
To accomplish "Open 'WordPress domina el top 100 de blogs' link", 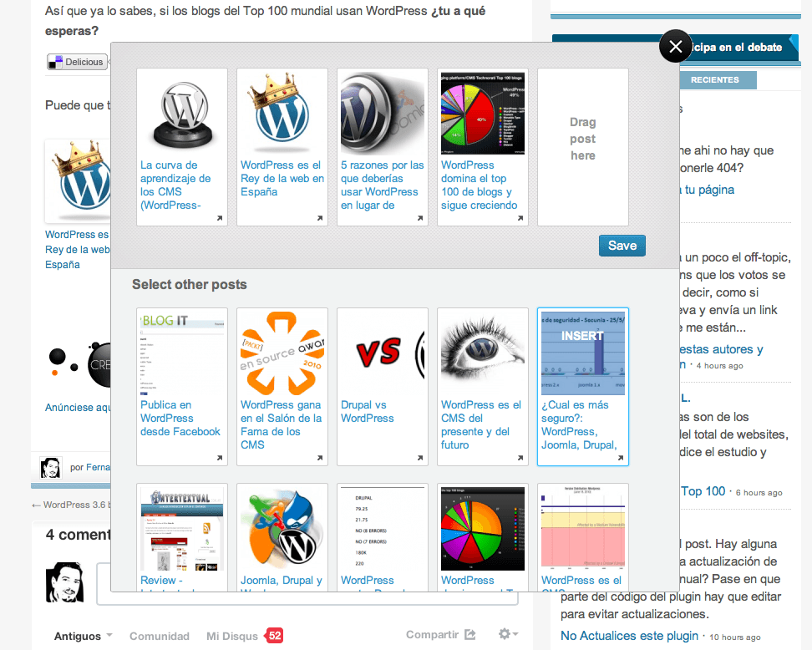I will [479, 185].
